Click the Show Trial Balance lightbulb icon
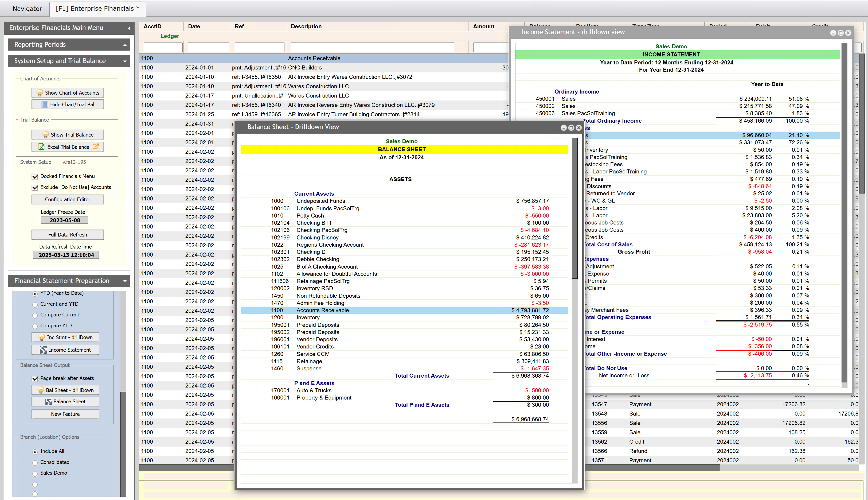 point(46,135)
